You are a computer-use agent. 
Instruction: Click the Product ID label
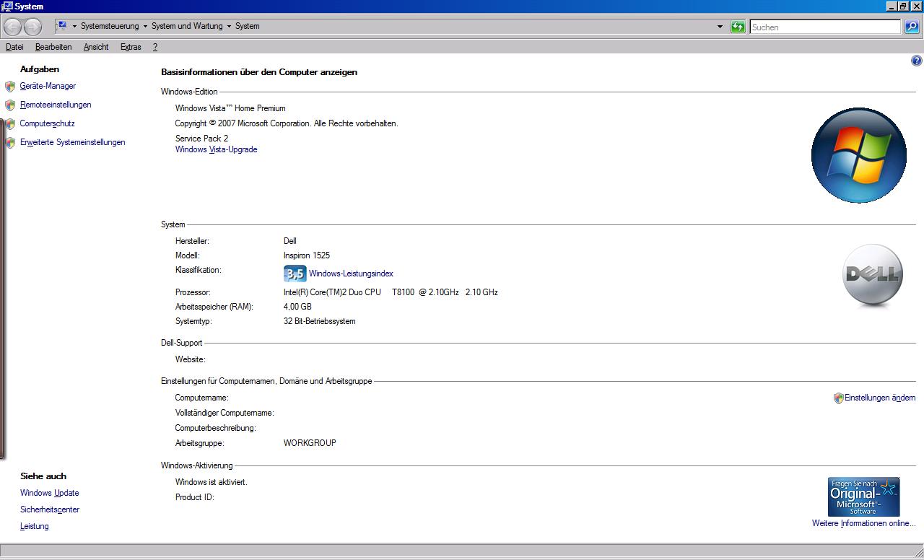tap(195, 497)
